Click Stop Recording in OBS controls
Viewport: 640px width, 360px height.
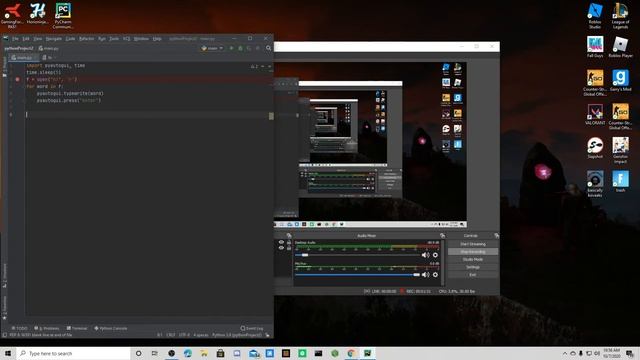pos(473,252)
